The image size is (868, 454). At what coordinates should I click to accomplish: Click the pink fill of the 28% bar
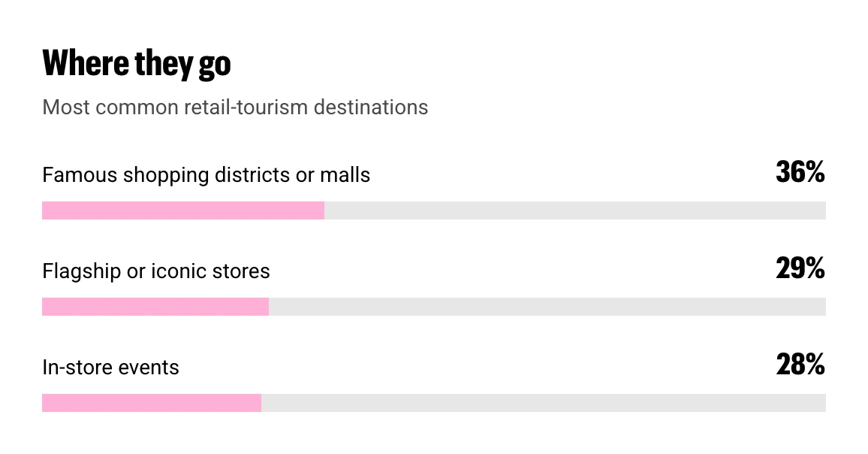(152, 403)
